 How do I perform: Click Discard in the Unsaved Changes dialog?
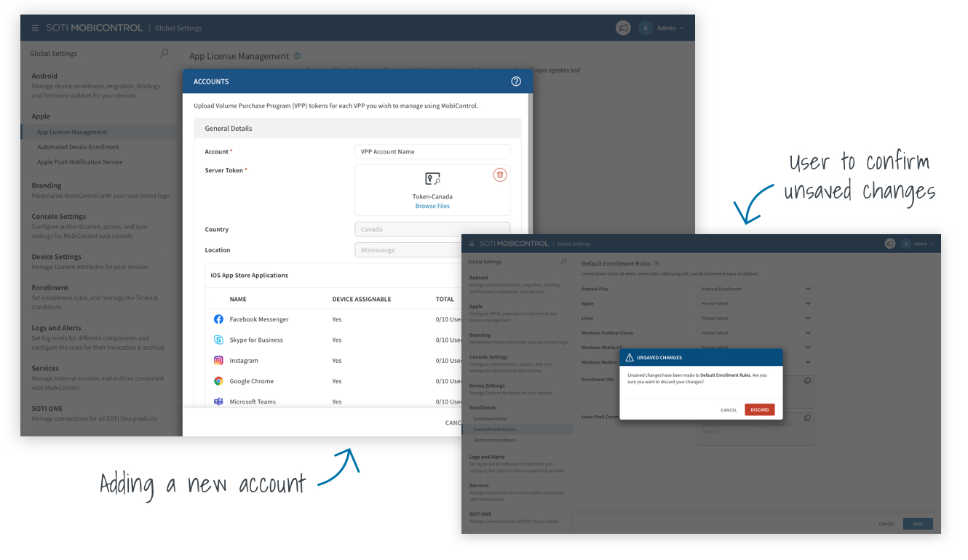(x=759, y=409)
